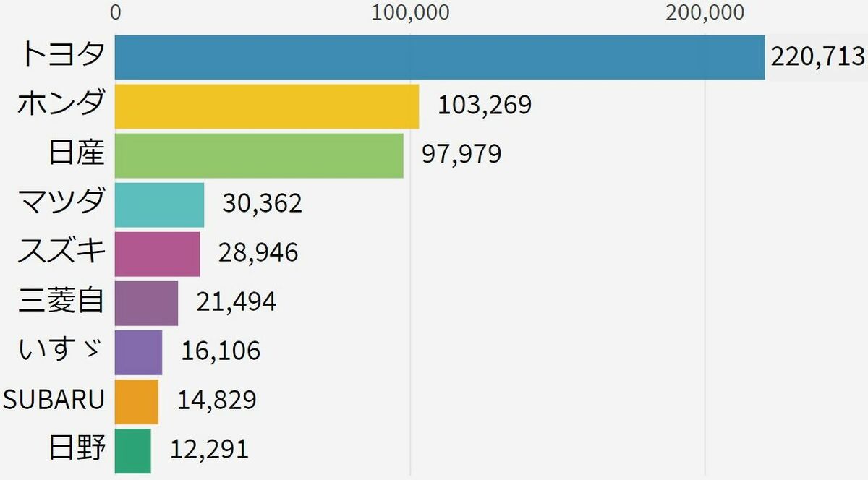The width and height of the screenshot is (868, 480).
Task: Select the SUBARU axis label
Action: [55, 400]
